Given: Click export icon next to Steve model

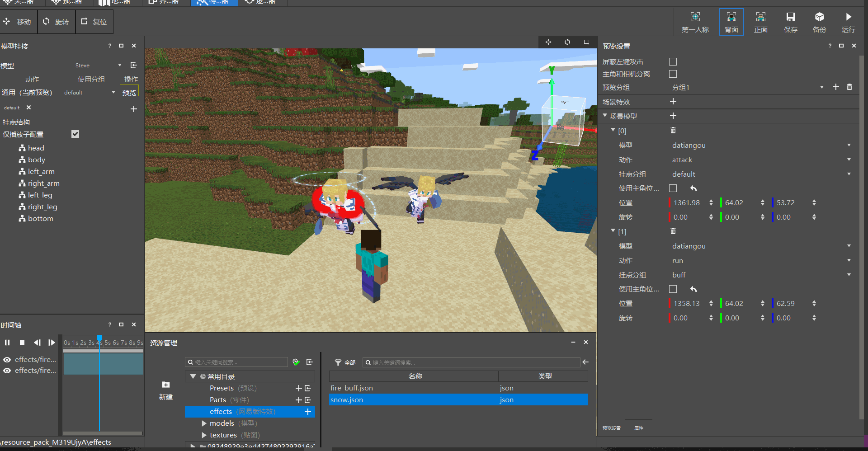Looking at the screenshot, I should tap(133, 65).
